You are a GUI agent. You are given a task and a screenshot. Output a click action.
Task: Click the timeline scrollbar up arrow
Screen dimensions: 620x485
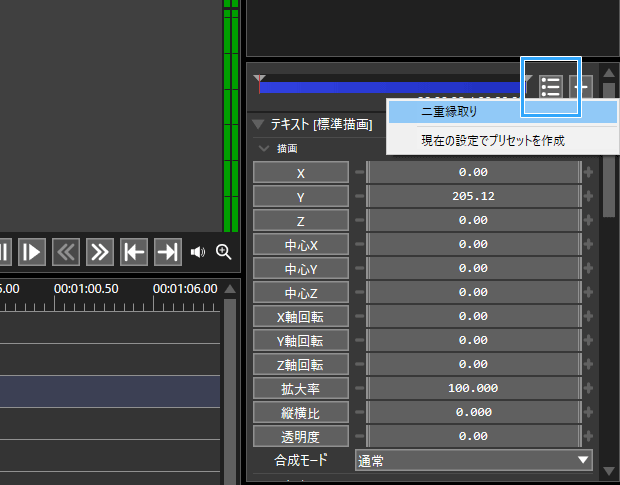(x=230, y=289)
